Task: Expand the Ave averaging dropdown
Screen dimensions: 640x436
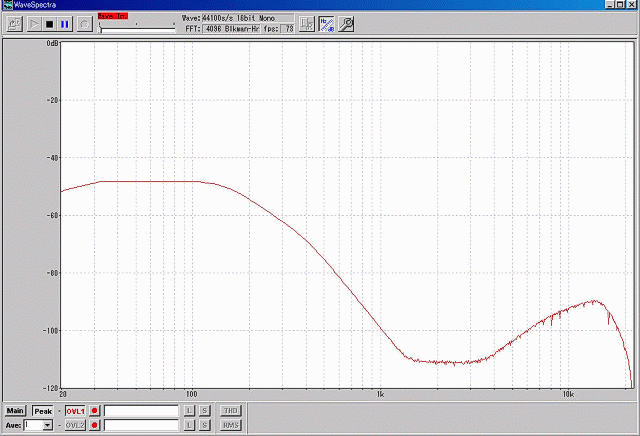Action: point(46,426)
